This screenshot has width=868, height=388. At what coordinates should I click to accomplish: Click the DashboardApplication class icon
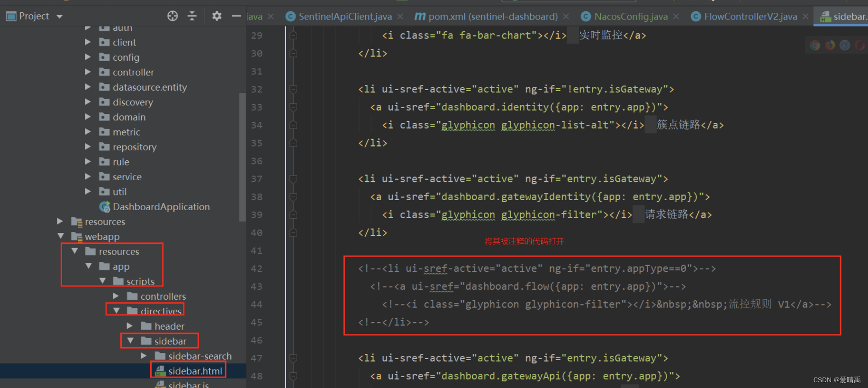[105, 207]
